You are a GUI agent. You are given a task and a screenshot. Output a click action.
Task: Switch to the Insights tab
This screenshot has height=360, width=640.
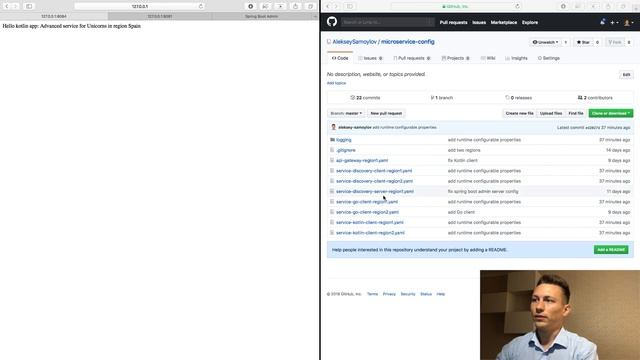(516, 58)
